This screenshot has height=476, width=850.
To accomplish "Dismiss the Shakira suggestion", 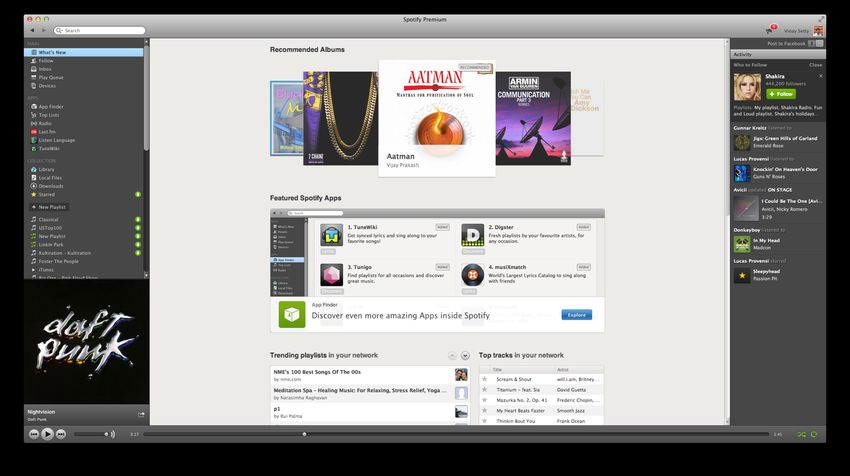I will pyautogui.click(x=821, y=76).
